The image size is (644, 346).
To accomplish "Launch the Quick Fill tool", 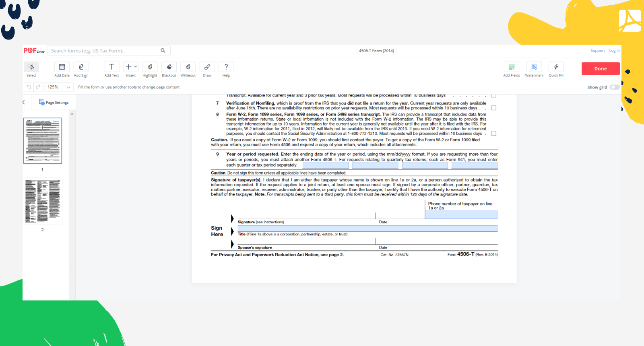I will tap(556, 69).
